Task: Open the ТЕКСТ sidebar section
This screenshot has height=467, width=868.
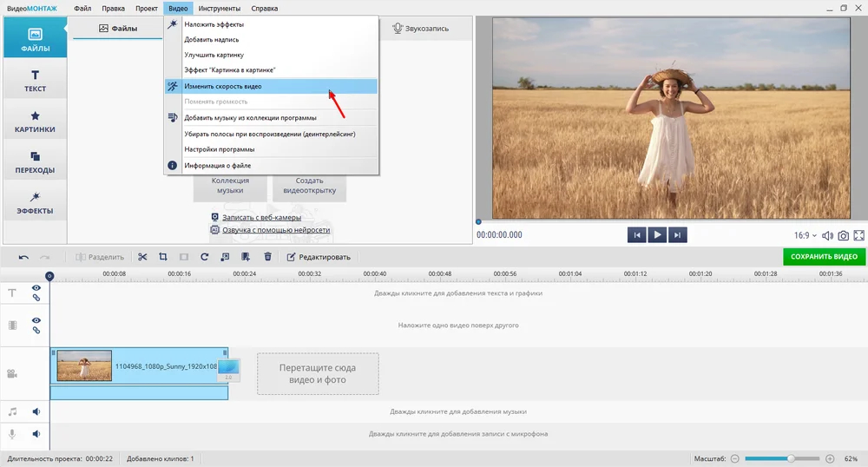Action: pos(35,80)
